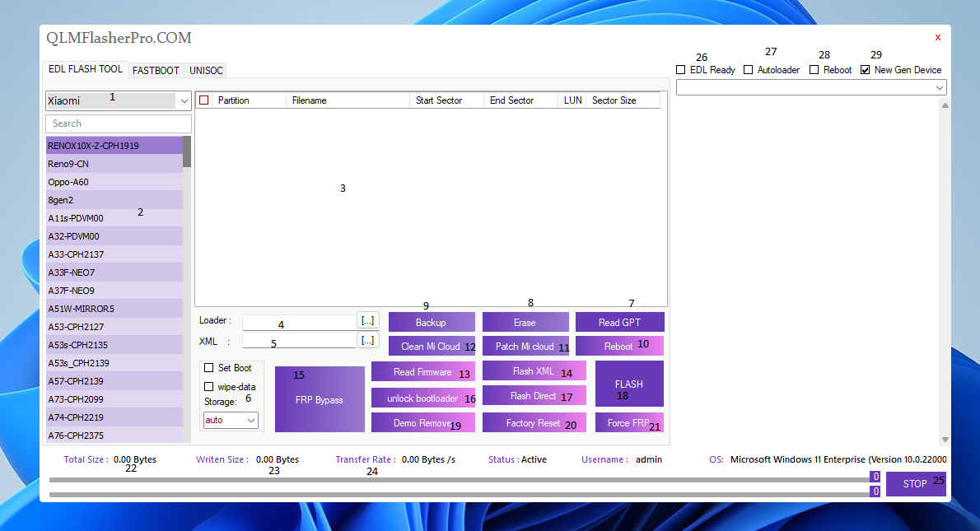Select A73-CPH2099 in the model list
980x531 pixels.
[x=114, y=399]
